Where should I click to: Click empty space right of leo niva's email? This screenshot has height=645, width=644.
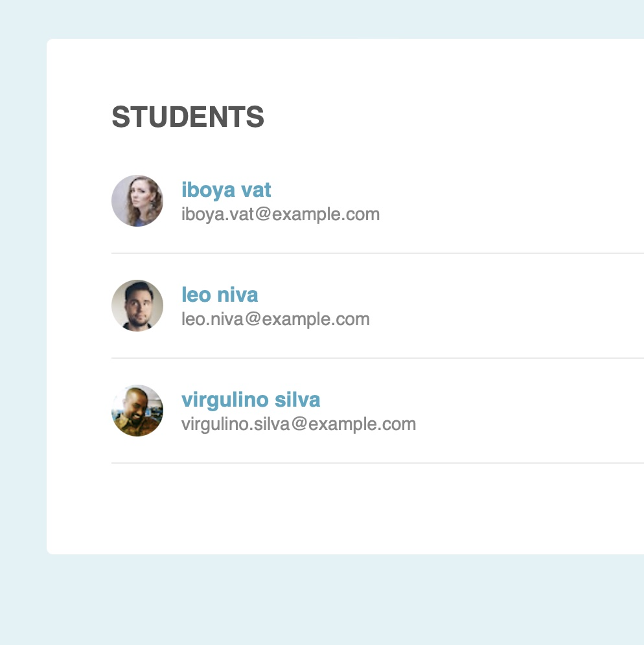tap(505, 319)
